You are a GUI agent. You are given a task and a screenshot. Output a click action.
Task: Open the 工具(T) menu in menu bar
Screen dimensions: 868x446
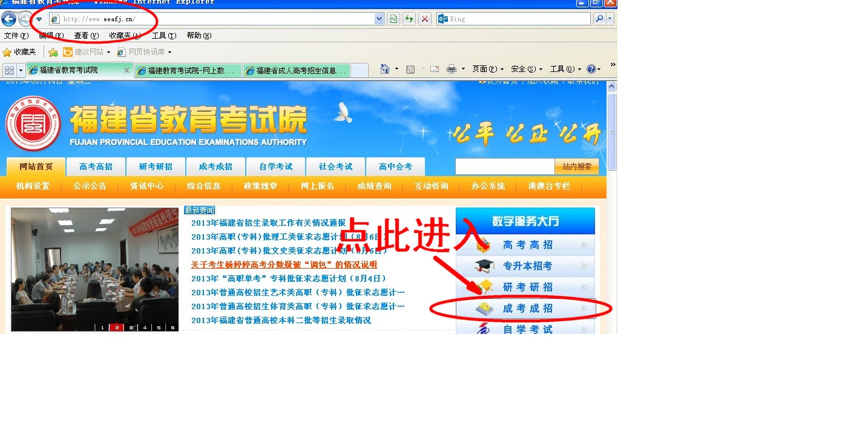point(163,36)
